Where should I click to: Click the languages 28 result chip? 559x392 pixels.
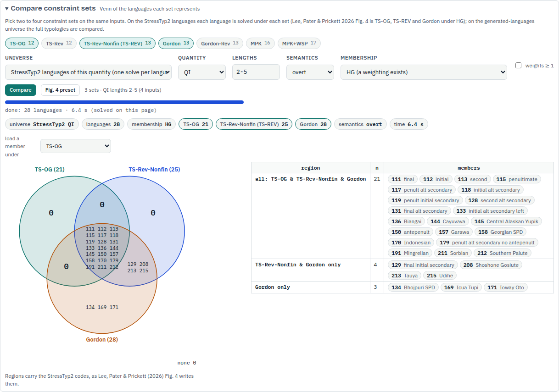103,124
